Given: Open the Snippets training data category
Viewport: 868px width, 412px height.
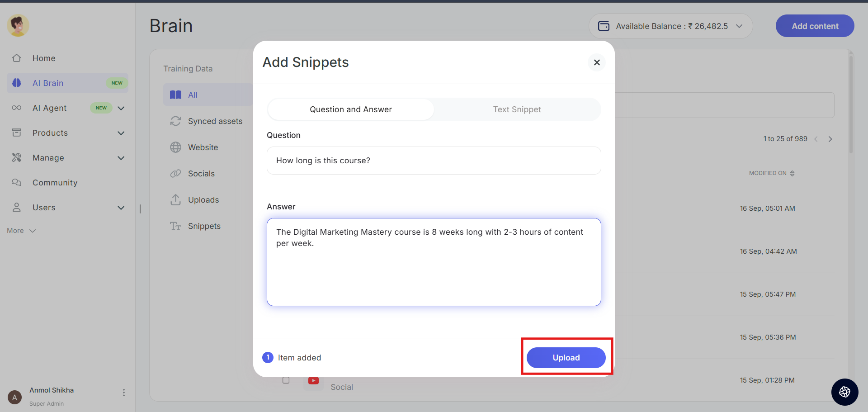Looking at the screenshot, I should (x=204, y=226).
